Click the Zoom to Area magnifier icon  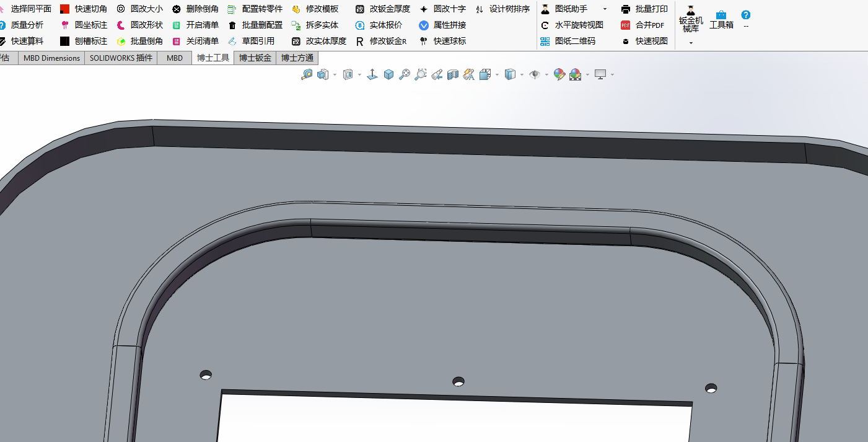pos(421,74)
